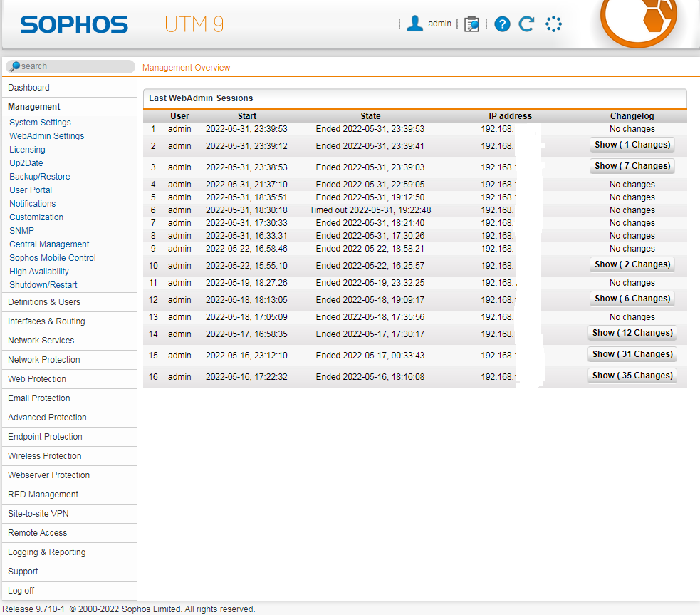Viewport: 700px width, 615px height.
Task: Expand the Network Protection section
Action: 44,360
